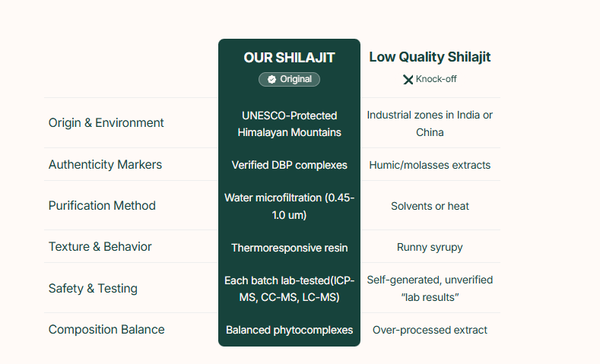Viewport: 600px width, 364px height.
Task: Select the Safety & Testing row label
Action: (x=93, y=289)
